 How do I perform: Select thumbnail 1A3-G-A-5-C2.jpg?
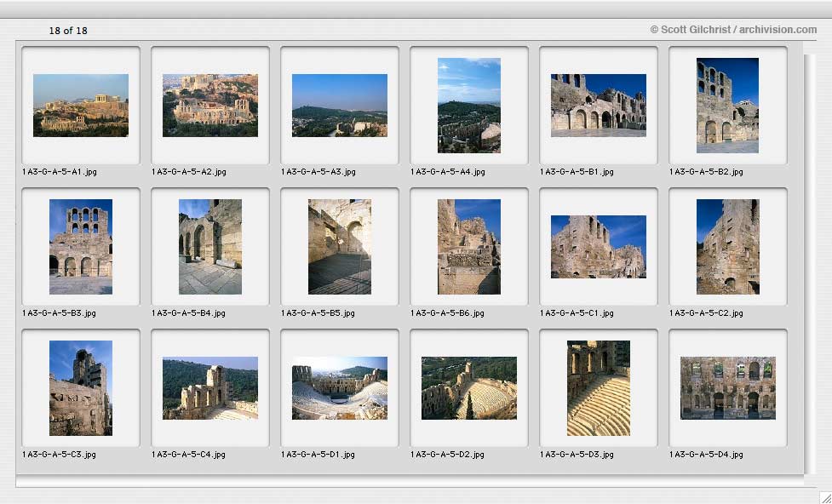point(727,247)
